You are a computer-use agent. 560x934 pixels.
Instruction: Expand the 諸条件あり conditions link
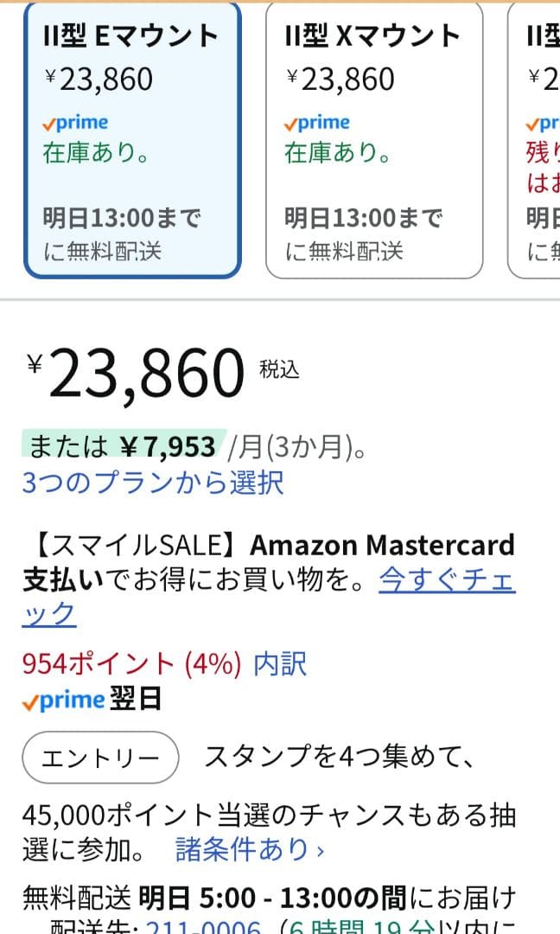coord(250,849)
